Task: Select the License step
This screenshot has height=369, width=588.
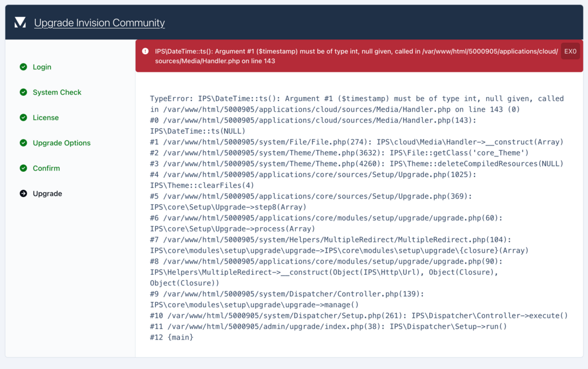Action: 46,118
